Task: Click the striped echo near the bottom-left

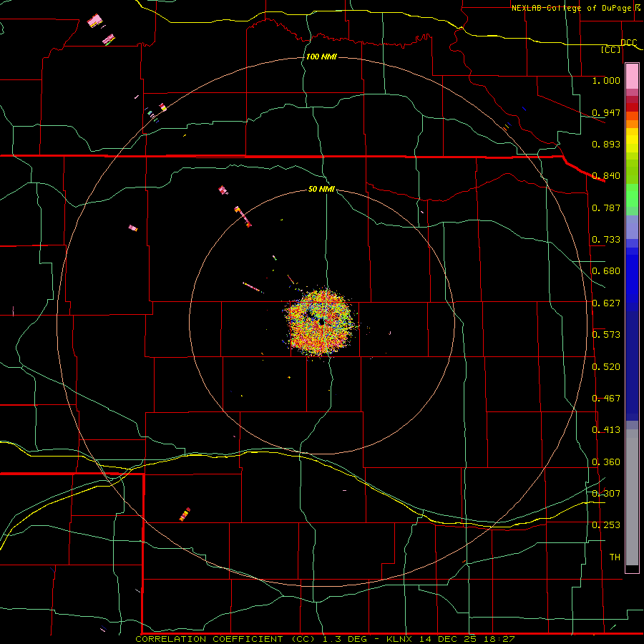Action: click(185, 514)
